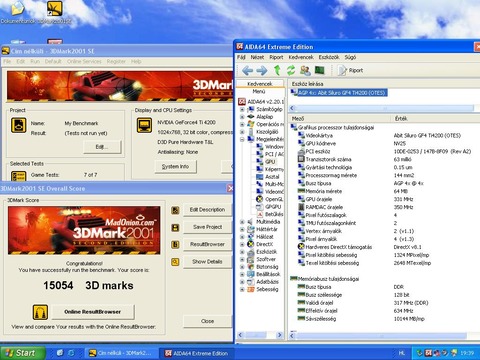Open the Windows Start menu

23,353
